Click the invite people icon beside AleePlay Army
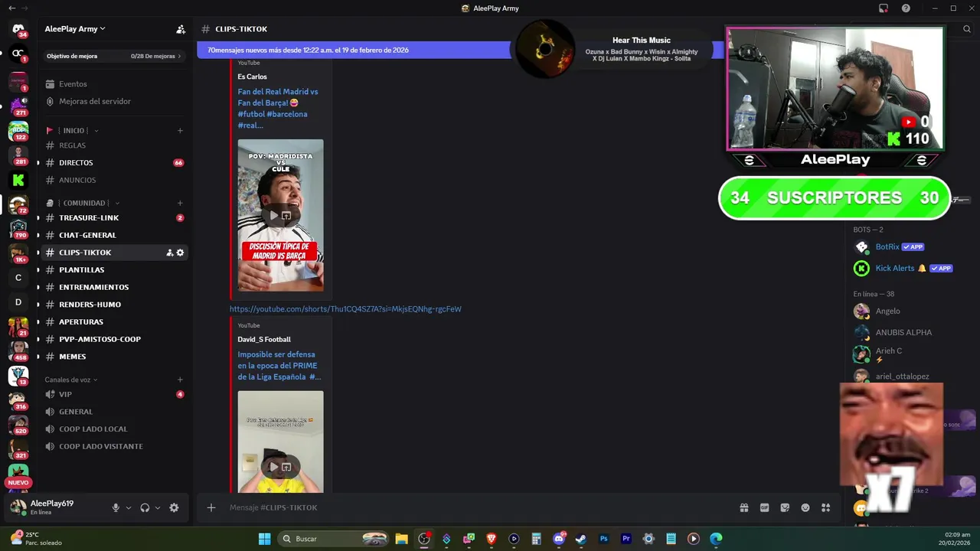The height and width of the screenshot is (551, 980). [181, 29]
